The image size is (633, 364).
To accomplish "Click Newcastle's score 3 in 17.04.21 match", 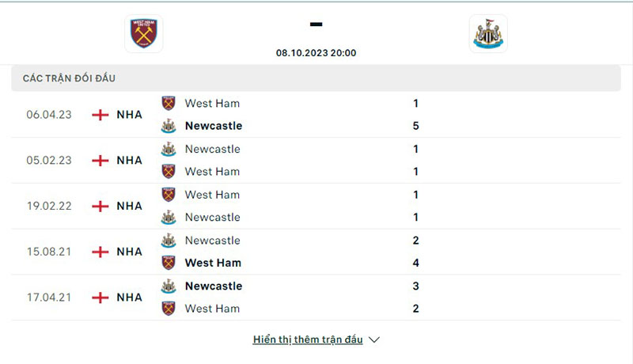I will [416, 286].
